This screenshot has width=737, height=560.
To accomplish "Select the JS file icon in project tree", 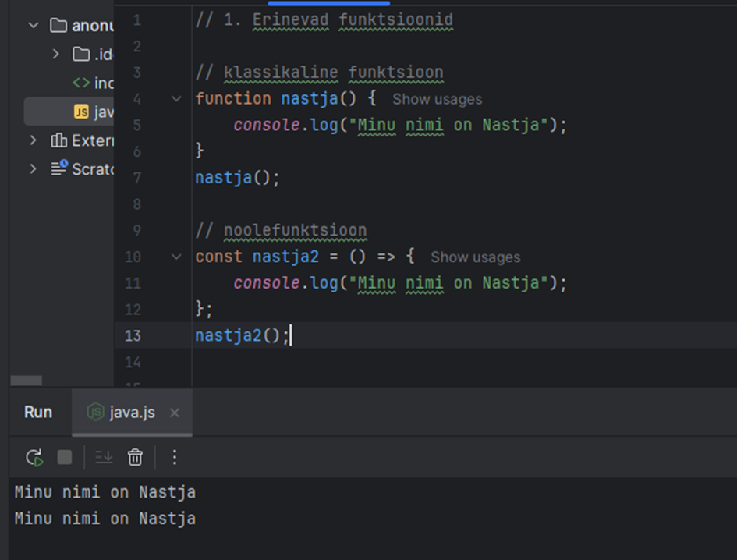I will click(x=81, y=112).
